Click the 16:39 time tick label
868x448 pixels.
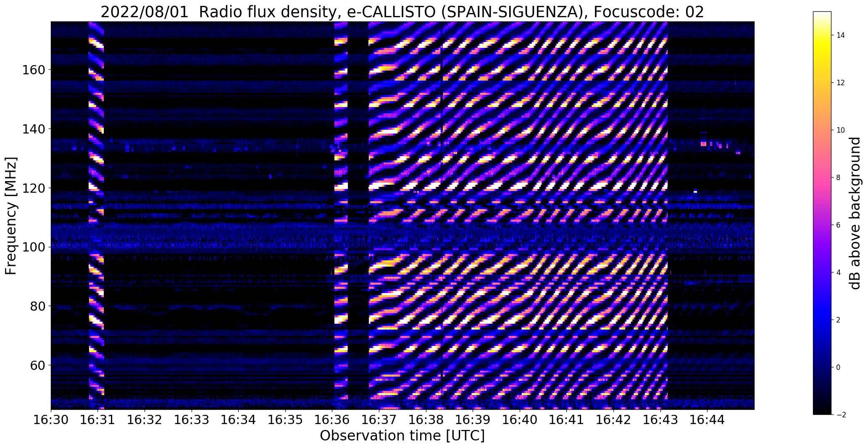473,420
